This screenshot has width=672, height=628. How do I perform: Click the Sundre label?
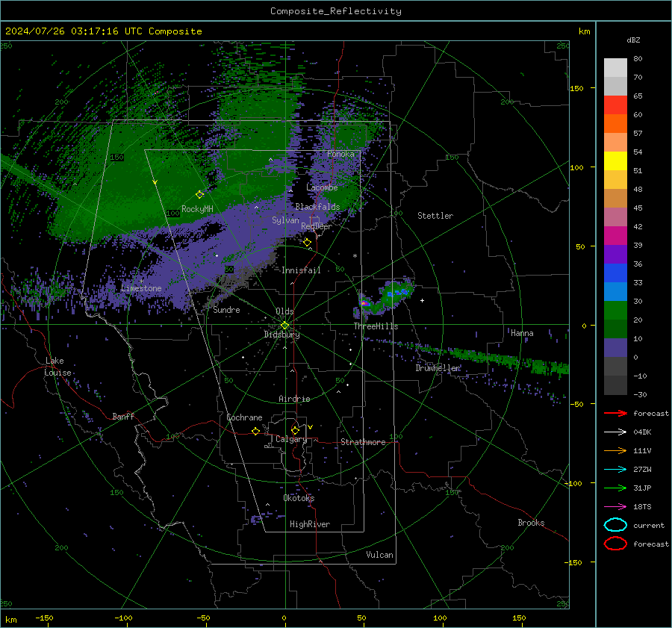pos(226,309)
